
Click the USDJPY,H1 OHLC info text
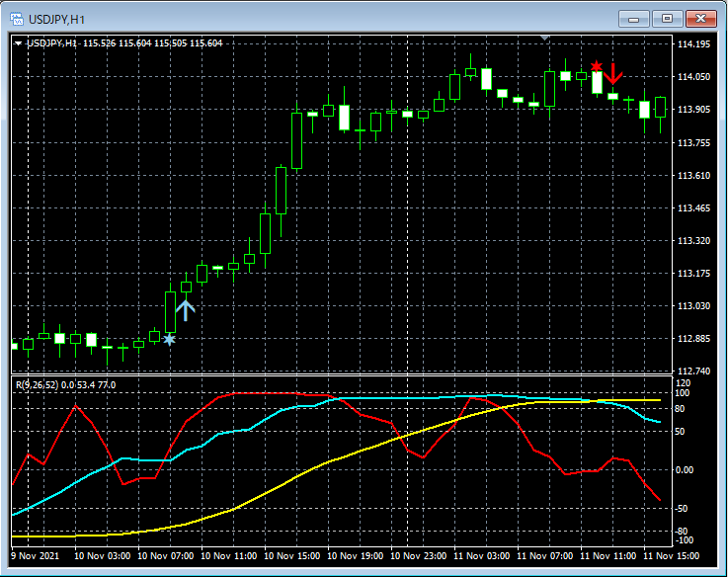tap(128, 43)
